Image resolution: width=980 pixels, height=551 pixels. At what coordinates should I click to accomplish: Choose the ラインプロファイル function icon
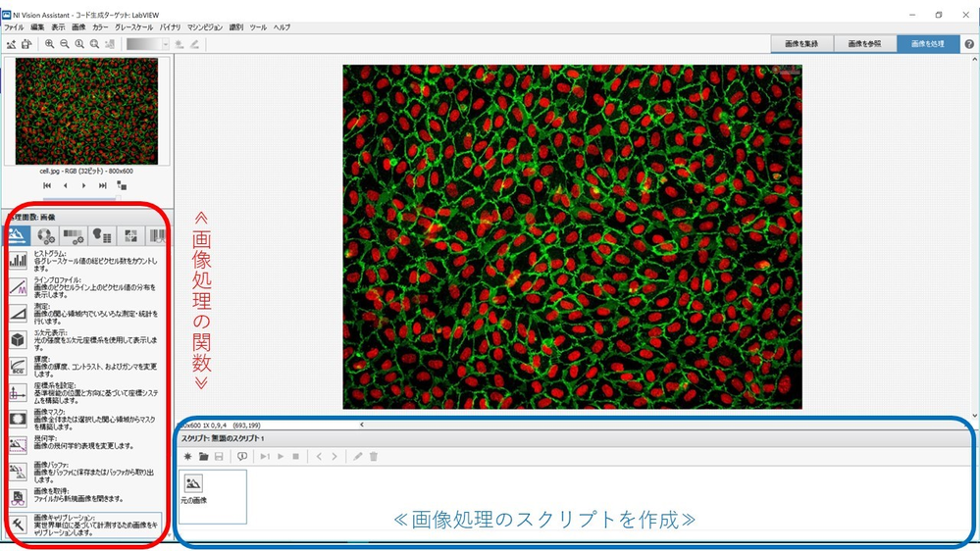[x=18, y=286]
